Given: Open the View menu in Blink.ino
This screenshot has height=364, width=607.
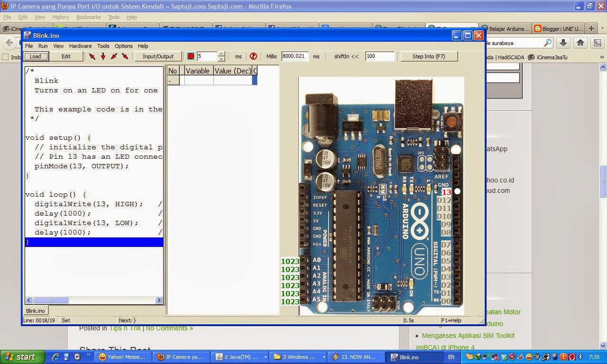Looking at the screenshot, I should pos(58,46).
